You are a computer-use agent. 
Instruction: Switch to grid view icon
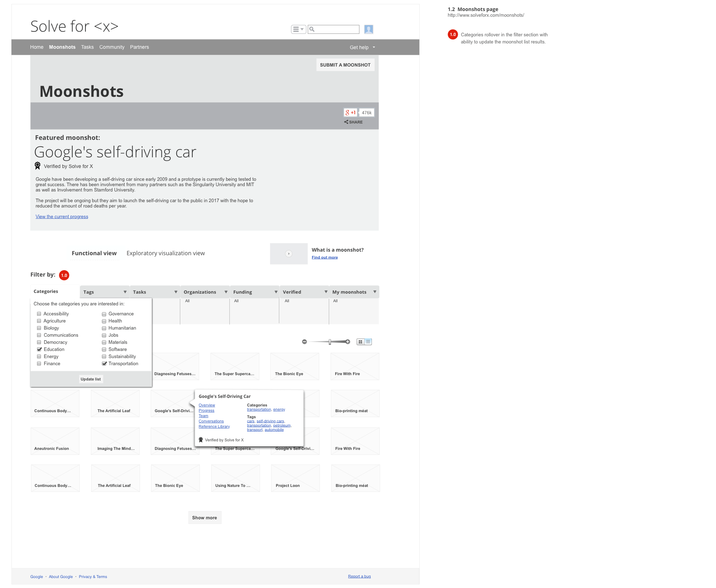(360, 342)
